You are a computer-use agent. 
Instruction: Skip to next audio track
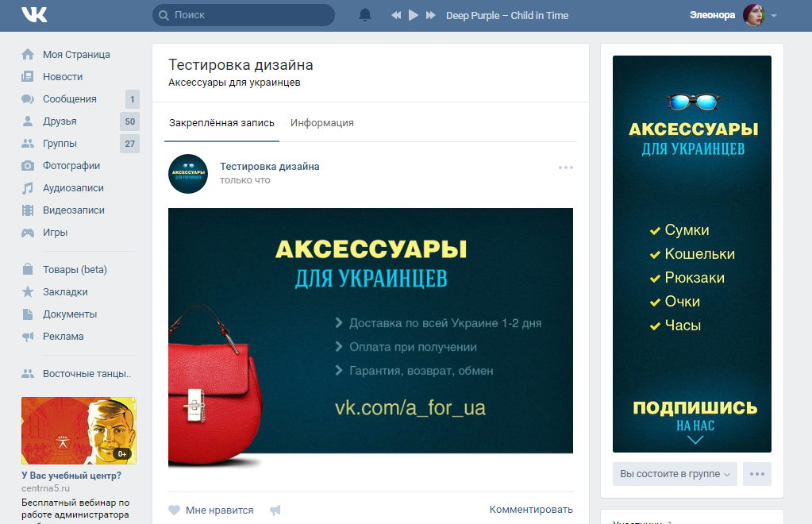(x=431, y=16)
